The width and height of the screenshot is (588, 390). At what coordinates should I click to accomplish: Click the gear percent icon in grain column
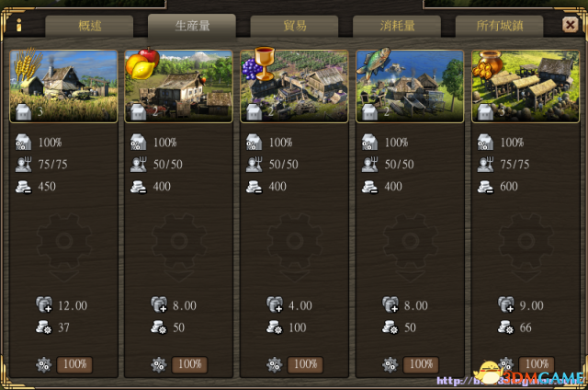coord(44,365)
